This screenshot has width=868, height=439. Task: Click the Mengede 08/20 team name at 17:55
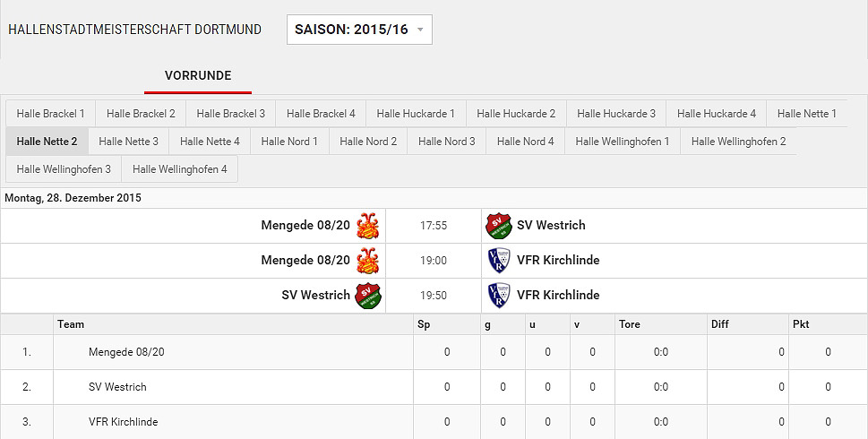(x=305, y=225)
